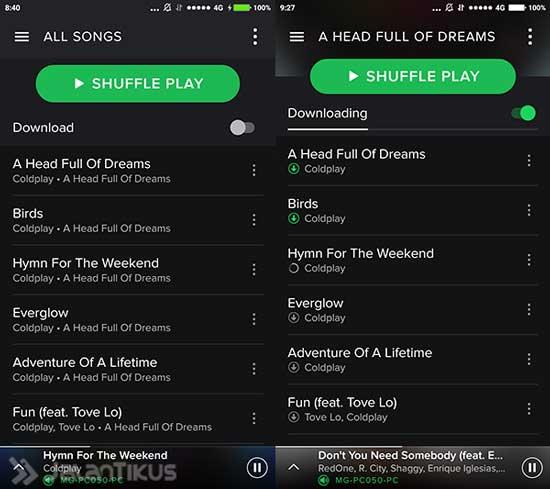
Task: Open overflow menu in All Songs header
Action: [255, 36]
